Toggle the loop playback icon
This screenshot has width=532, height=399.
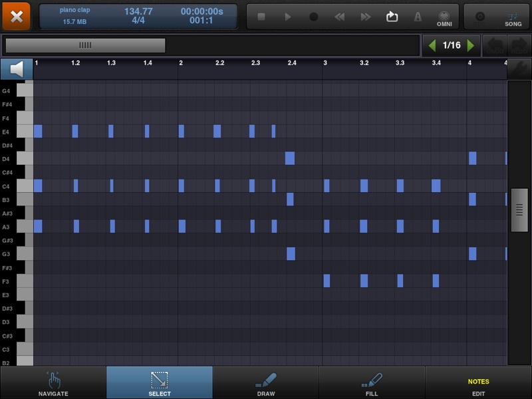[x=392, y=16]
